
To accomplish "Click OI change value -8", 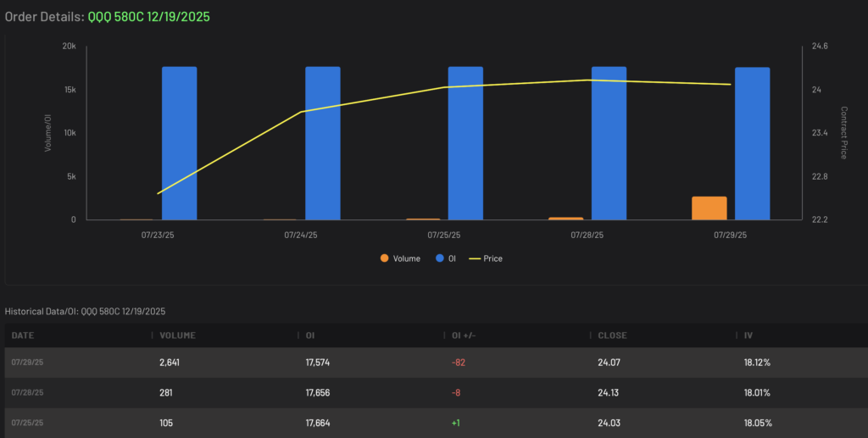I will pos(456,393).
